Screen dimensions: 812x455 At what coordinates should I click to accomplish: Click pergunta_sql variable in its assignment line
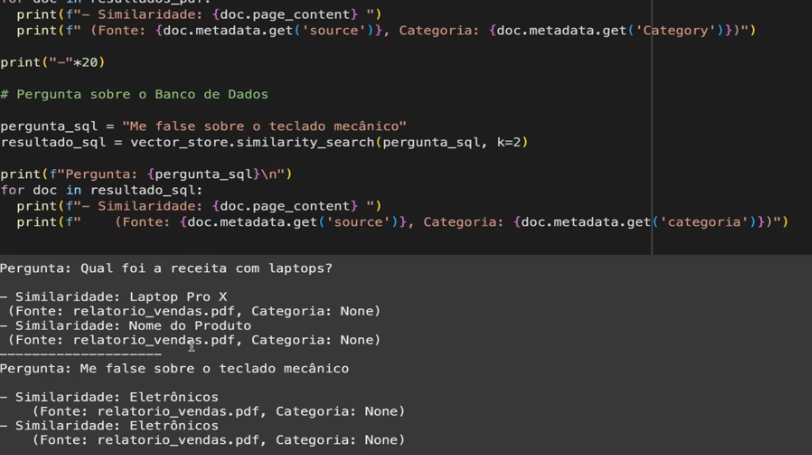click(x=48, y=126)
